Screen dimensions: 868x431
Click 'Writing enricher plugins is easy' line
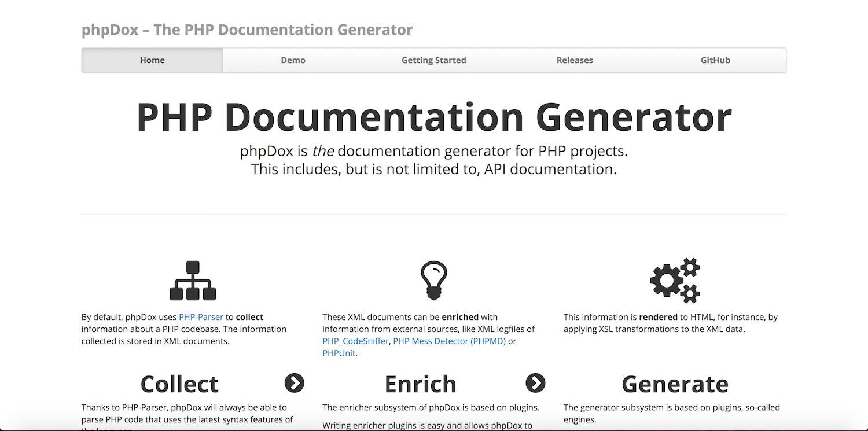click(428, 426)
